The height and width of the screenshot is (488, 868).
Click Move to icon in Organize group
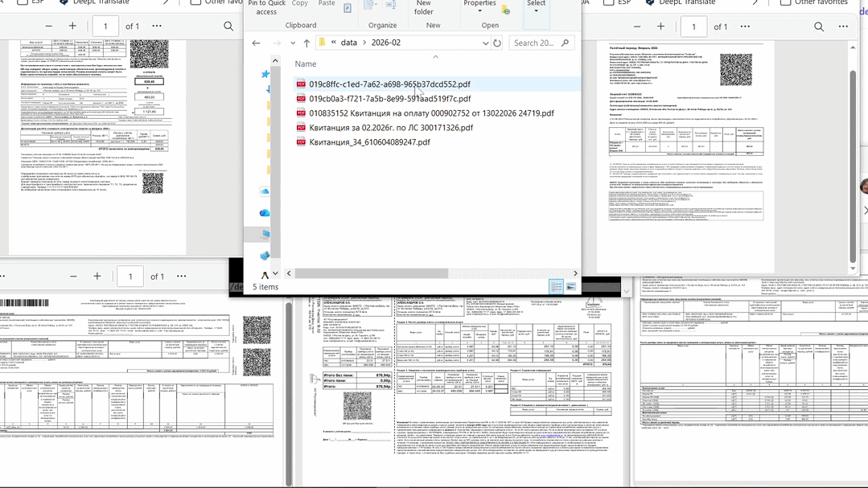[x=369, y=5]
